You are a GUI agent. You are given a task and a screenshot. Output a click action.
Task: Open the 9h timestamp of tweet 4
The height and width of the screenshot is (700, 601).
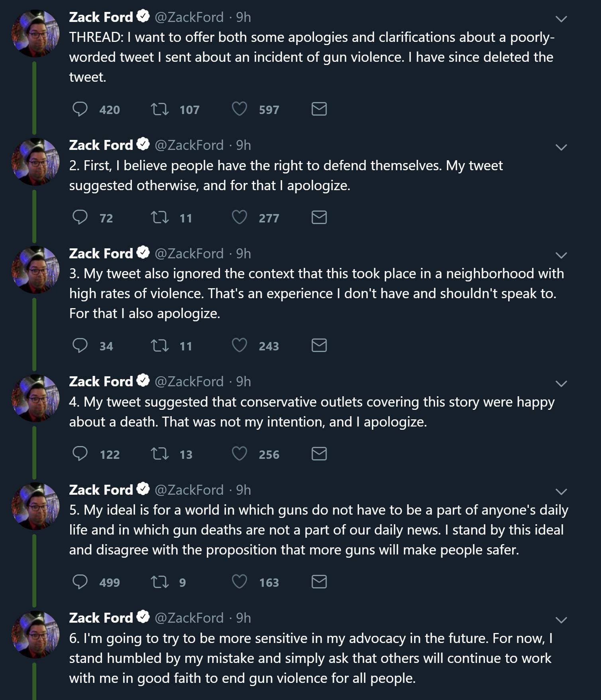pyautogui.click(x=244, y=381)
